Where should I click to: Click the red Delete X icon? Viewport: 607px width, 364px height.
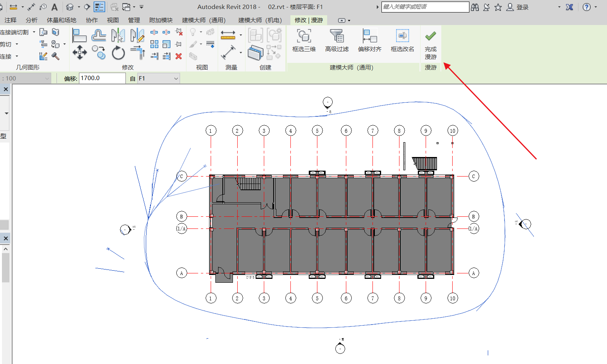179,56
